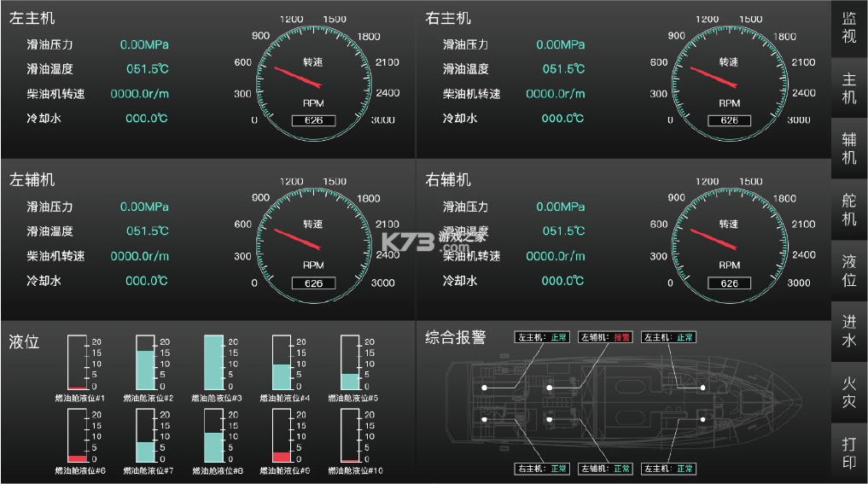Viewport: 868px width, 484px height.
Task: Click 左辅机 冷却水 value 000.0℃
Action: coord(147,281)
